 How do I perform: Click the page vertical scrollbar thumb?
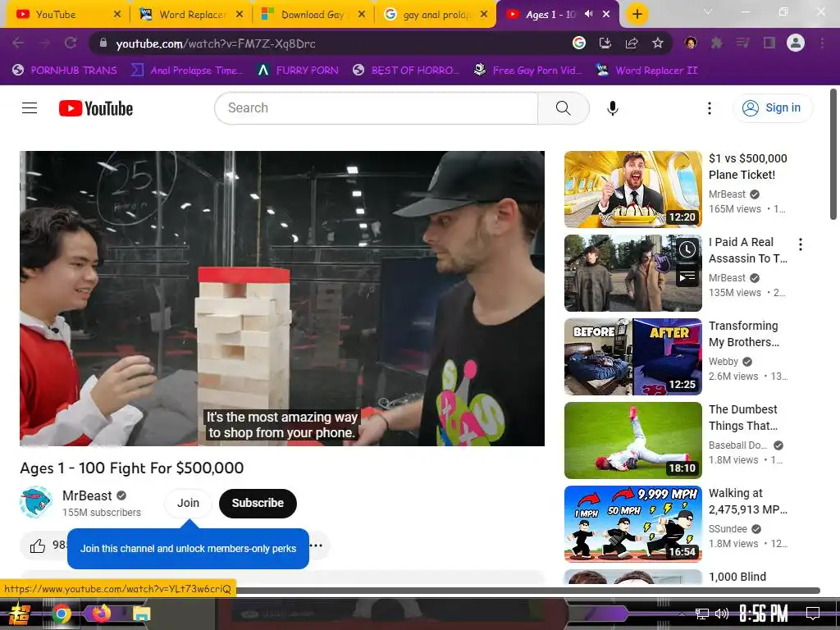tap(833, 154)
